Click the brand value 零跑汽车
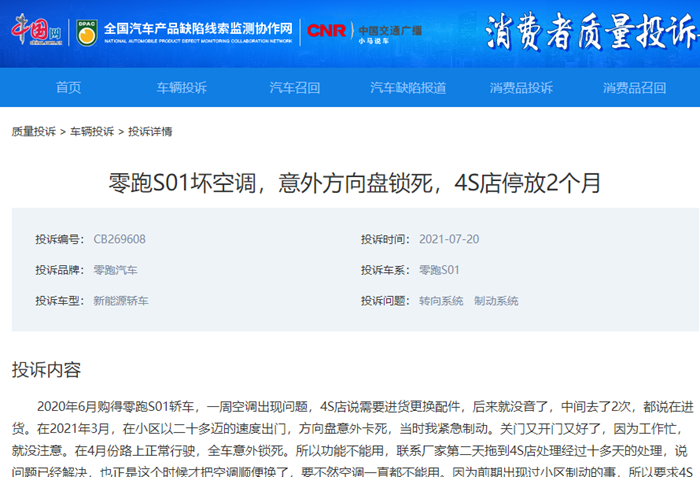700x477 pixels. pyautogui.click(x=115, y=270)
